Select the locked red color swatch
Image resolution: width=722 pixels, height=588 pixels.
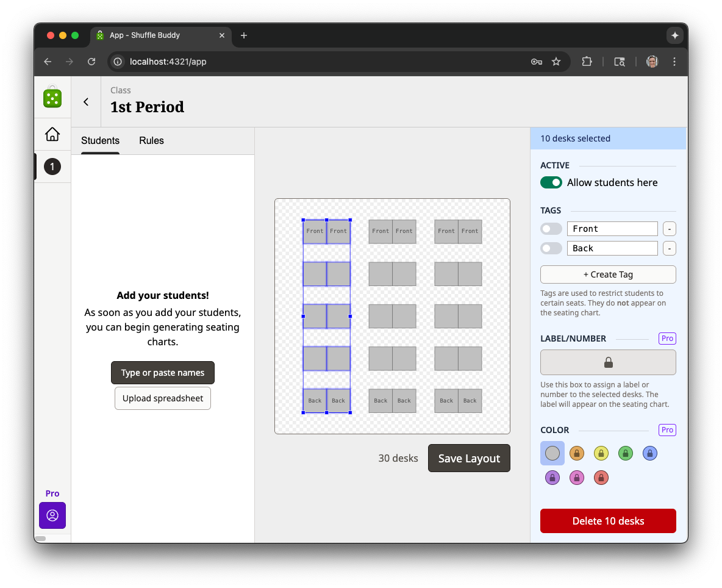(601, 478)
